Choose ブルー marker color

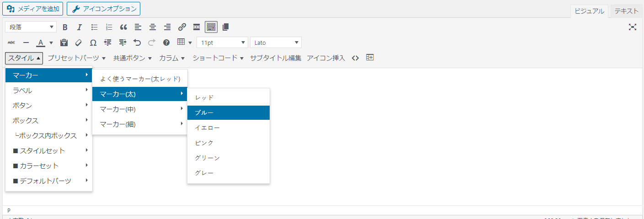(x=229, y=113)
